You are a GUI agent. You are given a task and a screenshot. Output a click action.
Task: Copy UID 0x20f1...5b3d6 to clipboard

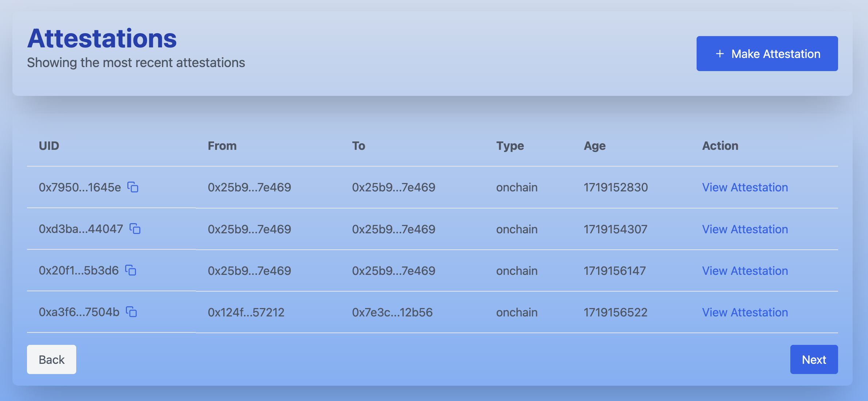131,270
